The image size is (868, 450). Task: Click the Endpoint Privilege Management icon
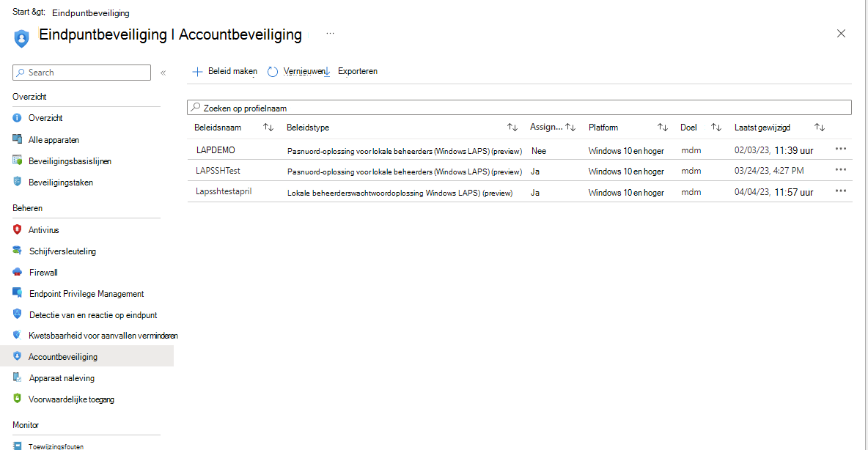point(17,293)
